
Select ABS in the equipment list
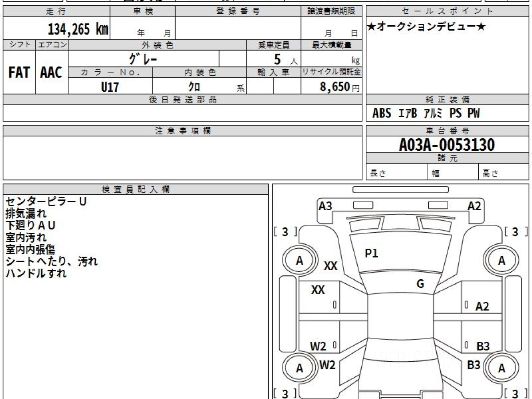[382, 114]
